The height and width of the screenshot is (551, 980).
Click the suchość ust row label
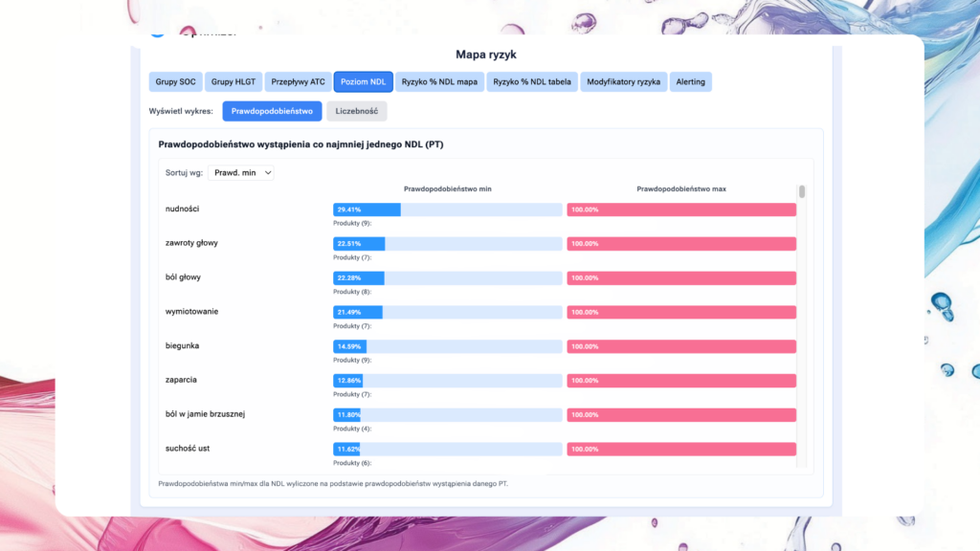[188, 448]
